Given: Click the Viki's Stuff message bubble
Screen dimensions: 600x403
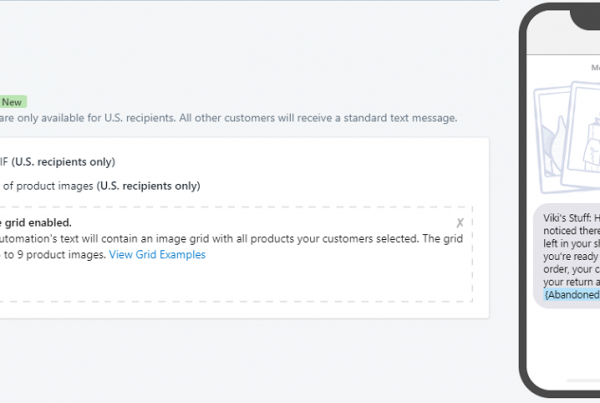Looking at the screenshot, I should [570, 250].
